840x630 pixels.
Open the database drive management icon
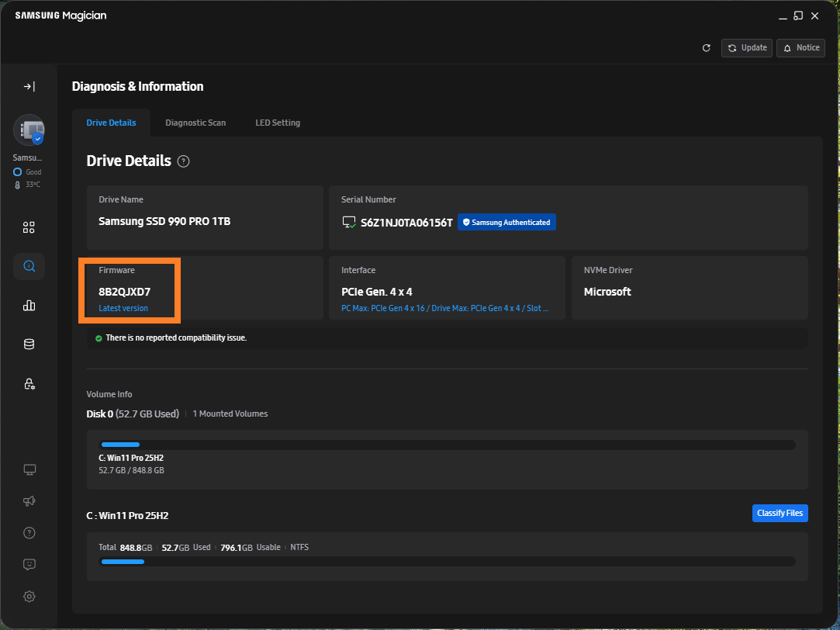click(29, 344)
